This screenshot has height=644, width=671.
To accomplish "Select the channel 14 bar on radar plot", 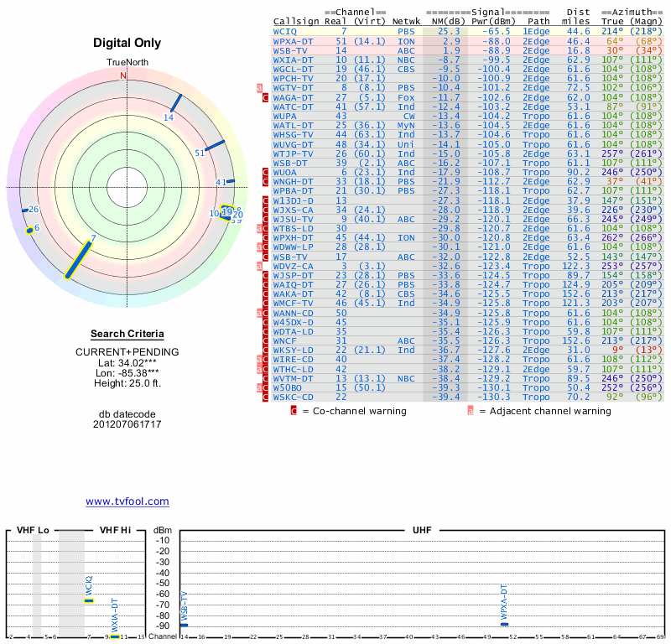I will pyautogui.click(x=175, y=102).
